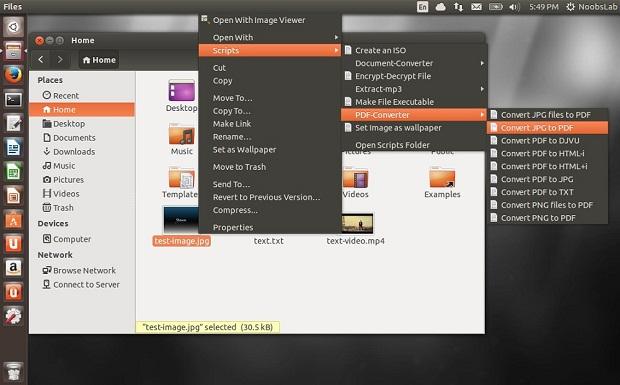
Task: Expand the Open With submenu
Action: (x=270, y=38)
